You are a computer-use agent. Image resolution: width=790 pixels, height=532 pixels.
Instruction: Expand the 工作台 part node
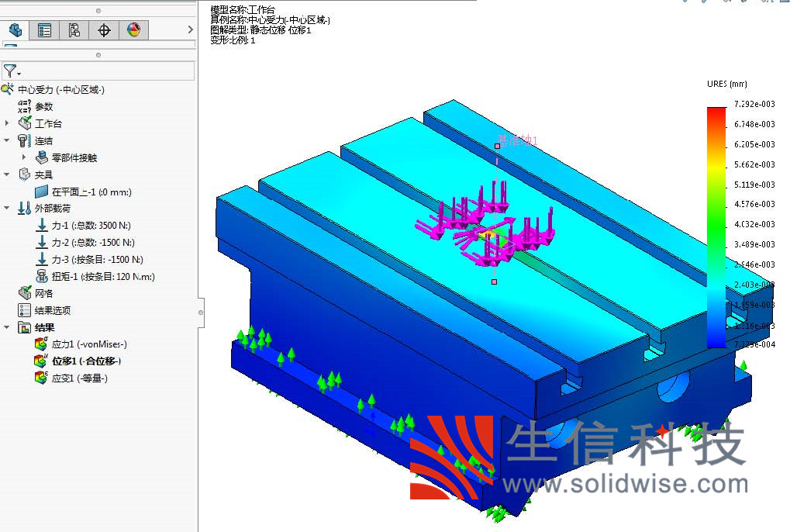(7, 123)
